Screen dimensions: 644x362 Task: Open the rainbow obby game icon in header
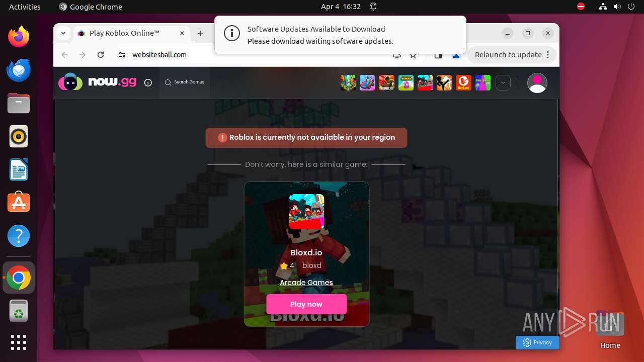coord(483,82)
